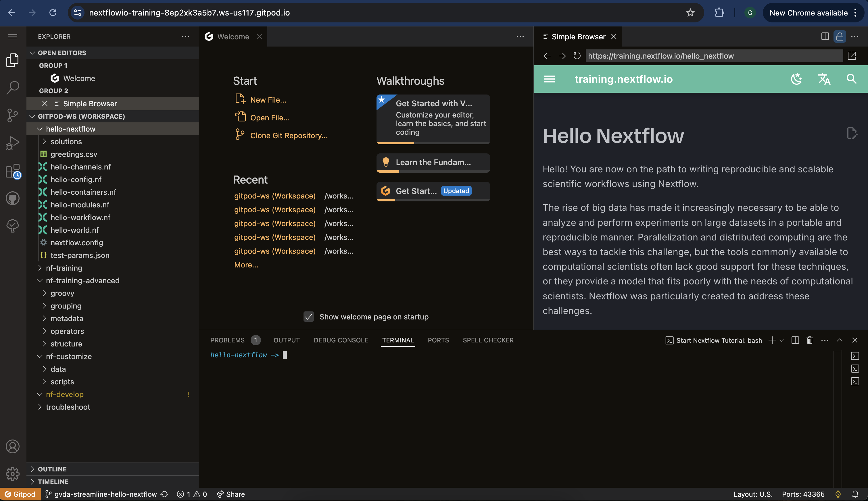Open Source Control view in activity bar
This screenshot has height=501, width=868.
click(13, 115)
